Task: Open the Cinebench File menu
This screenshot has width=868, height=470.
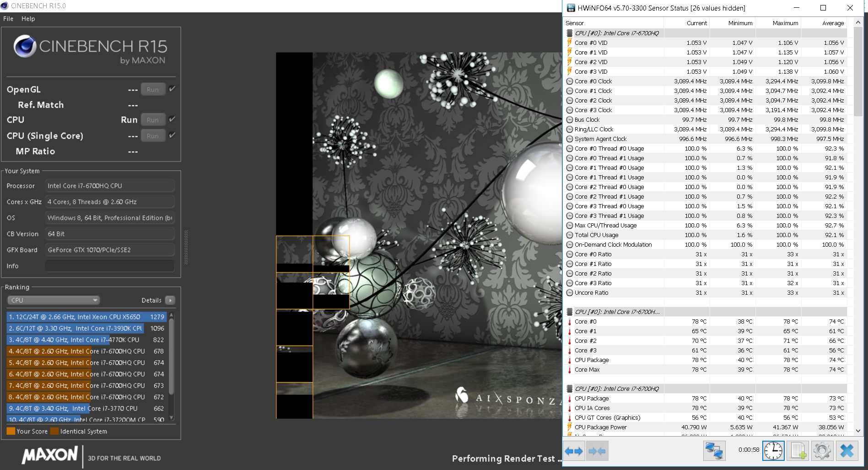Action: click(8, 19)
